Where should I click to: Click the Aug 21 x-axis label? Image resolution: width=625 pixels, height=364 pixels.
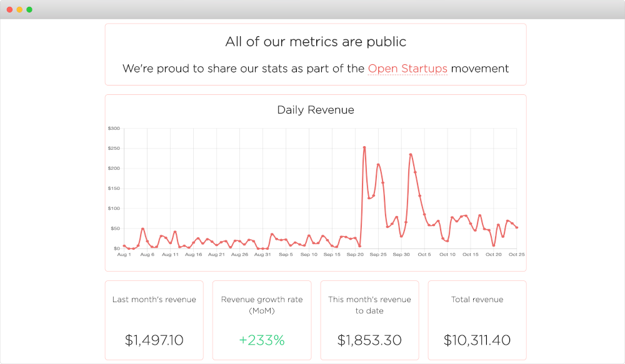click(x=216, y=255)
